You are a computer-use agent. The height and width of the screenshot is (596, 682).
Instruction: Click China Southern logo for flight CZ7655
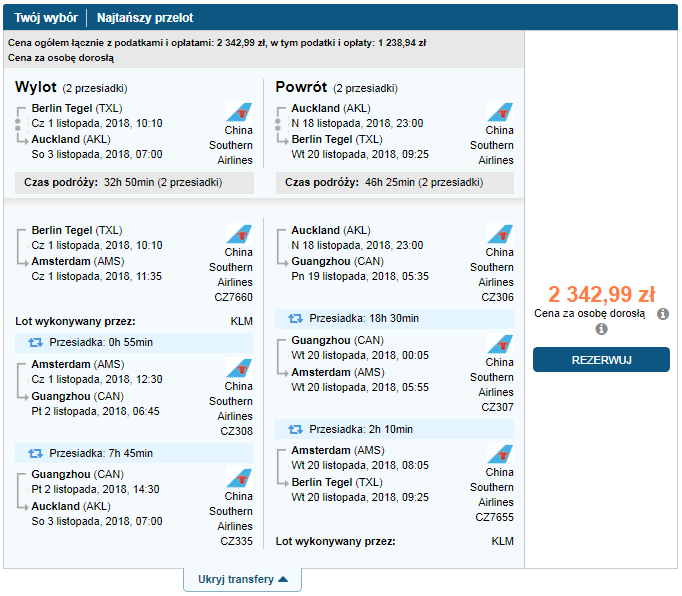click(x=500, y=454)
